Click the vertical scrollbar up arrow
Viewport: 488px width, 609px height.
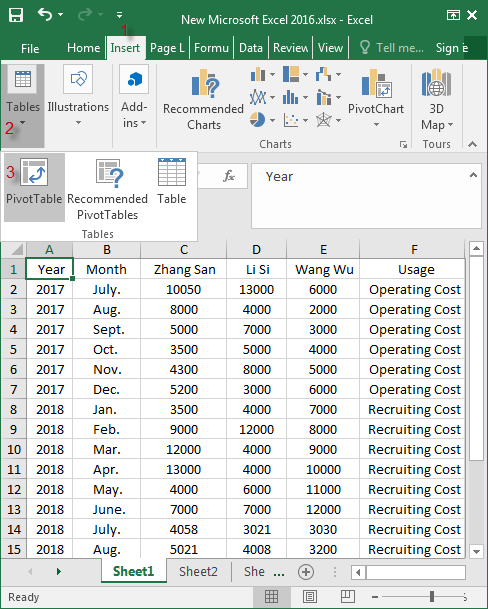pos(476,249)
